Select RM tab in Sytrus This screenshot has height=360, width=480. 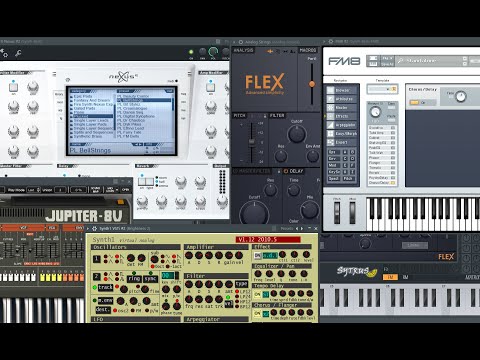405,277
